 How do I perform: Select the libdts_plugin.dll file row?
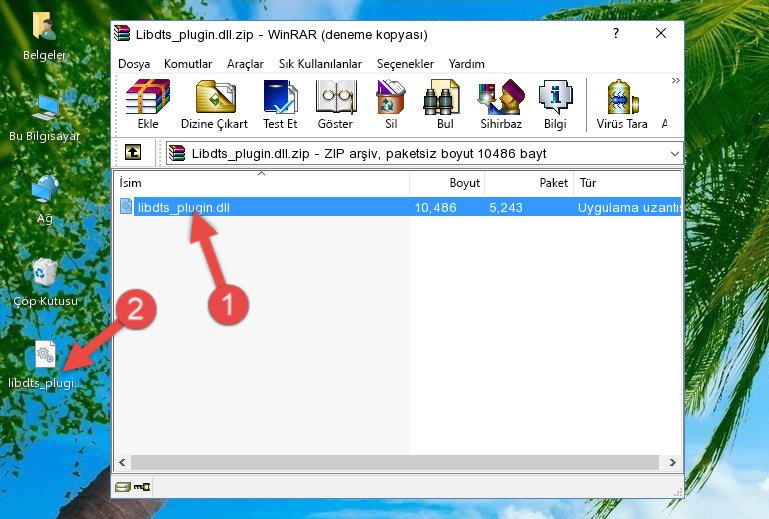coord(398,207)
